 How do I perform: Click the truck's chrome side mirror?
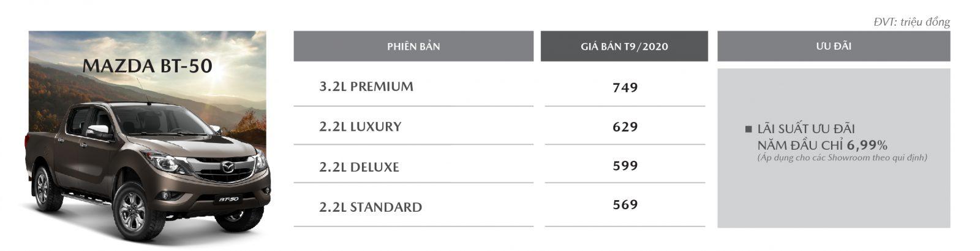tap(99, 131)
